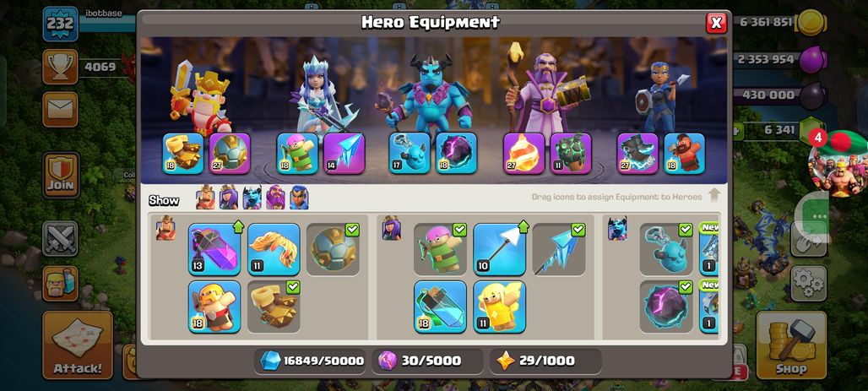Screen dimensions: 868x391
Task: Open the Minion Prince's equipped level 17 Henchmen Puppet slot
Action: 409,154
